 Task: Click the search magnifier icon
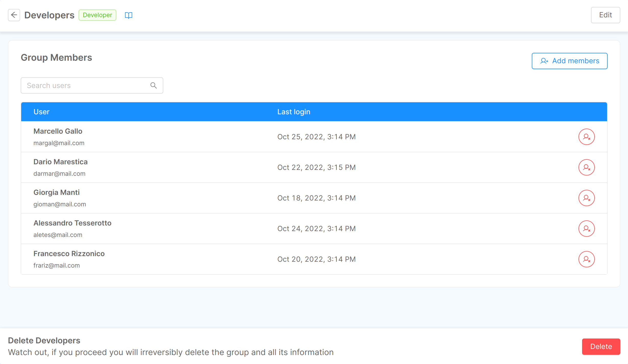153,85
